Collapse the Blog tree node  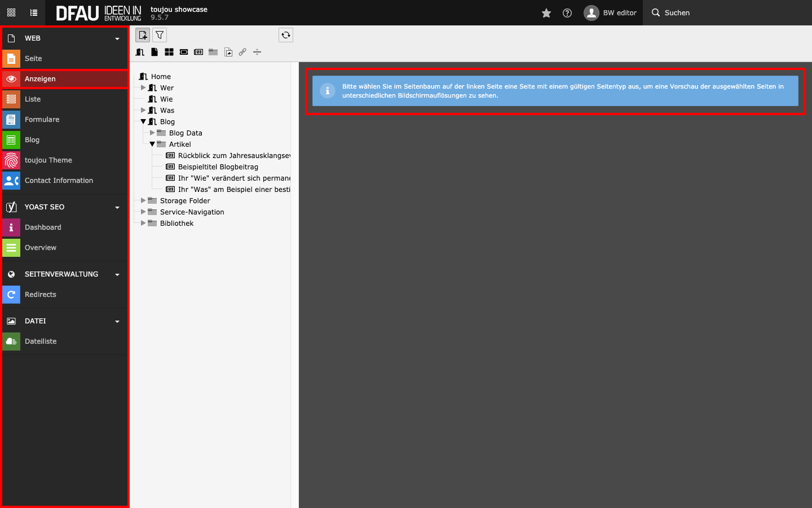pos(143,121)
